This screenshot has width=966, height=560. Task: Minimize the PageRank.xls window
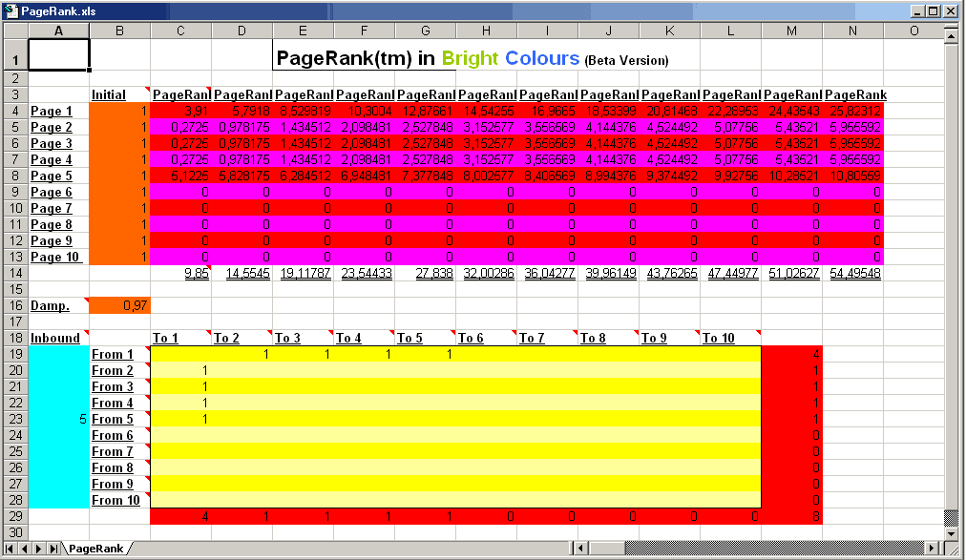[918, 11]
